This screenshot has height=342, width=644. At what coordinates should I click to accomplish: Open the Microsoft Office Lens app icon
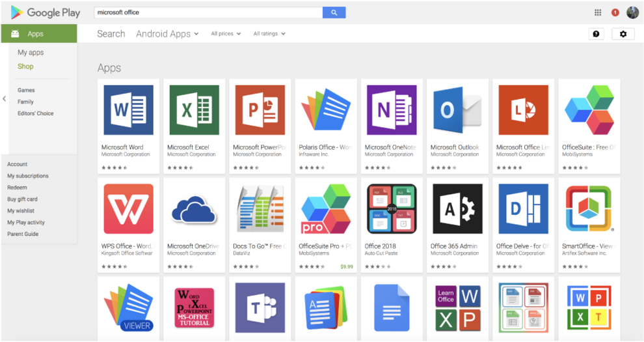[523, 109]
